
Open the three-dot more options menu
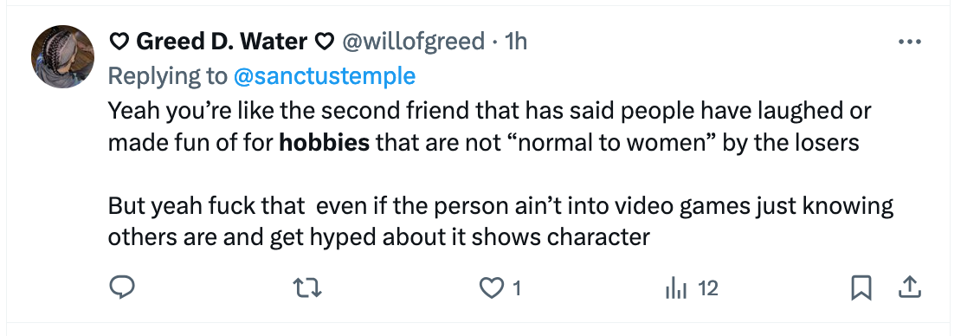pyautogui.click(x=909, y=42)
